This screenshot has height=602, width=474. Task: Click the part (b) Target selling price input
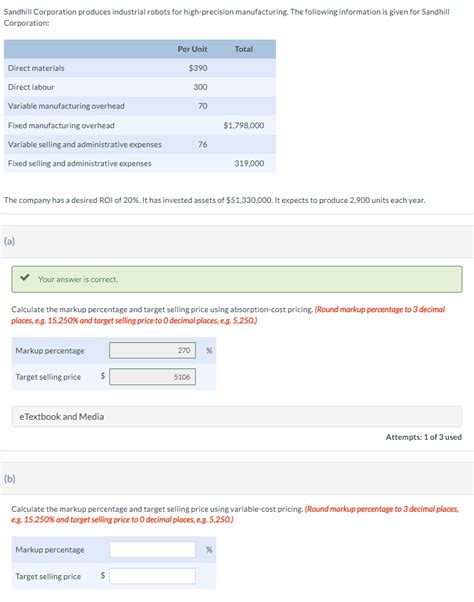tap(152, 576)
